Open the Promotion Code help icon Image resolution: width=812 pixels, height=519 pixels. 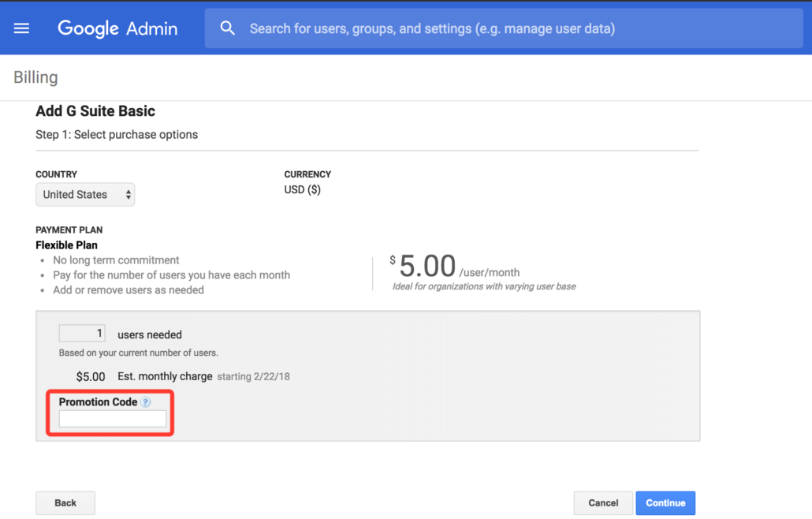click(x=146, y=402)
